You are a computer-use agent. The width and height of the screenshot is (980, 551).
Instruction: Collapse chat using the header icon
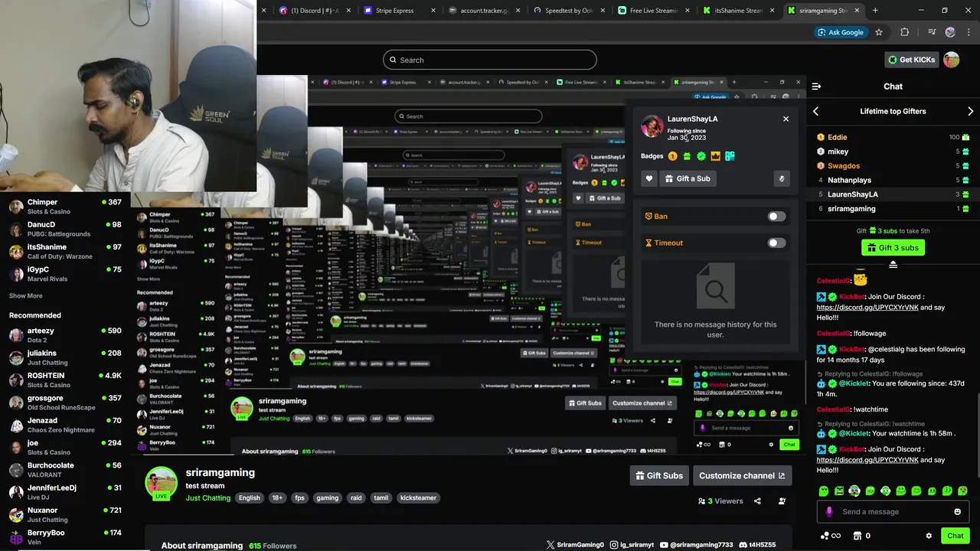(x=816, y=86)
